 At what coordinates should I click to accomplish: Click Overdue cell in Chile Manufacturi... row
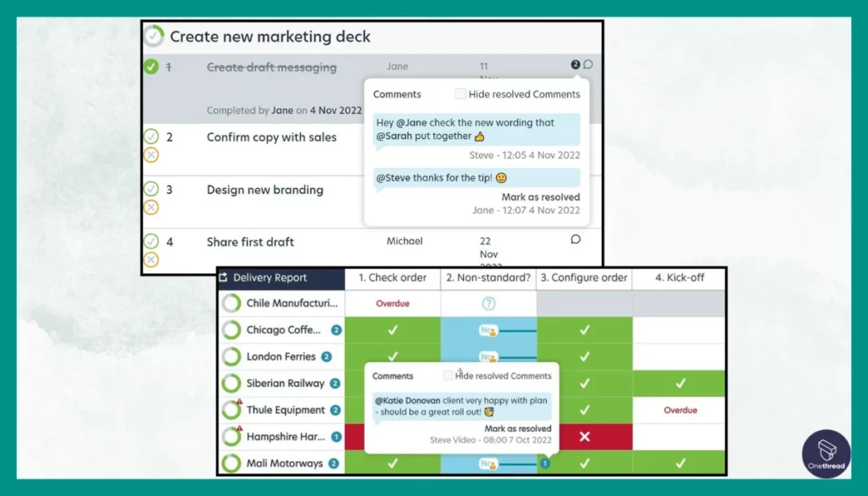point(392,304)
